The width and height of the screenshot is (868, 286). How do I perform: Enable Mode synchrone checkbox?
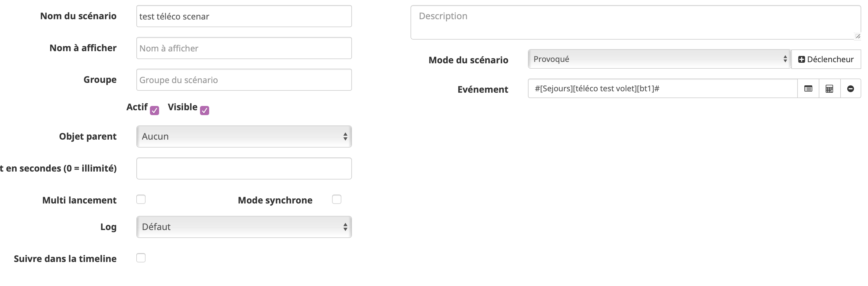pyautogui.click(x=337, y=199)
